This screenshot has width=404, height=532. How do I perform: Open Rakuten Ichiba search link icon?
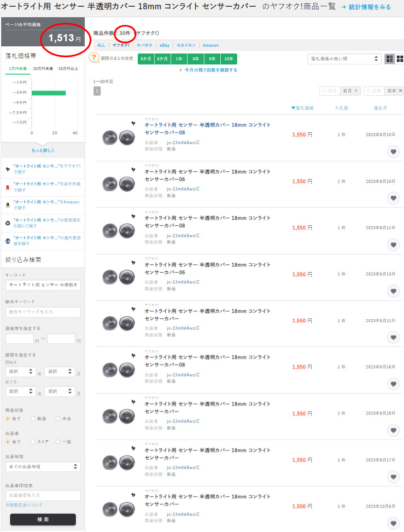tap(8, 187)
